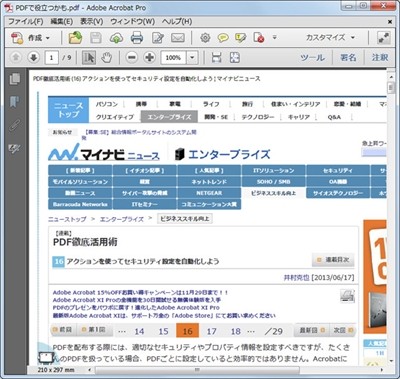Open the zoom level dropdown arrow

coord(192,57)
